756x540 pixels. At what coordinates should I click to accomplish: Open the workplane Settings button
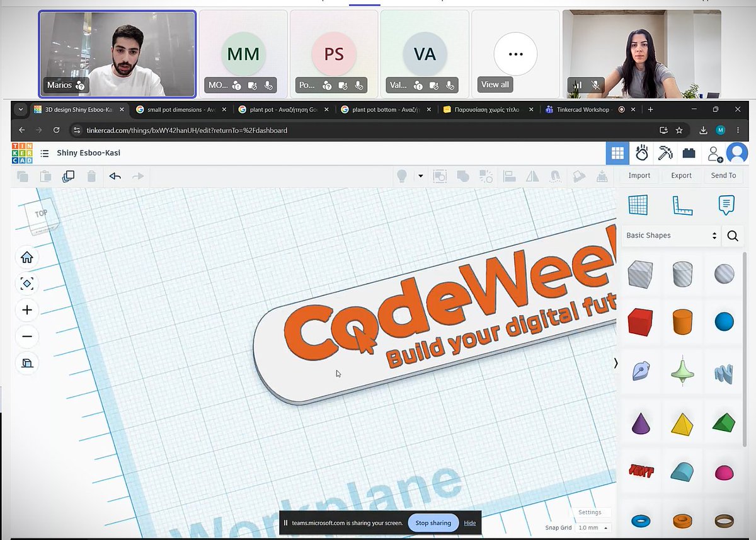(590, 512)
